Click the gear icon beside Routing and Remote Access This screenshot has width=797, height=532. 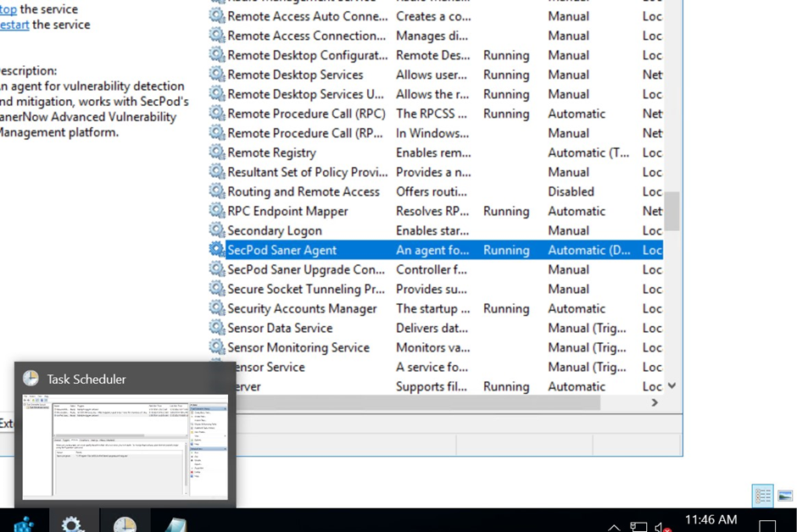tap(217, 191)
